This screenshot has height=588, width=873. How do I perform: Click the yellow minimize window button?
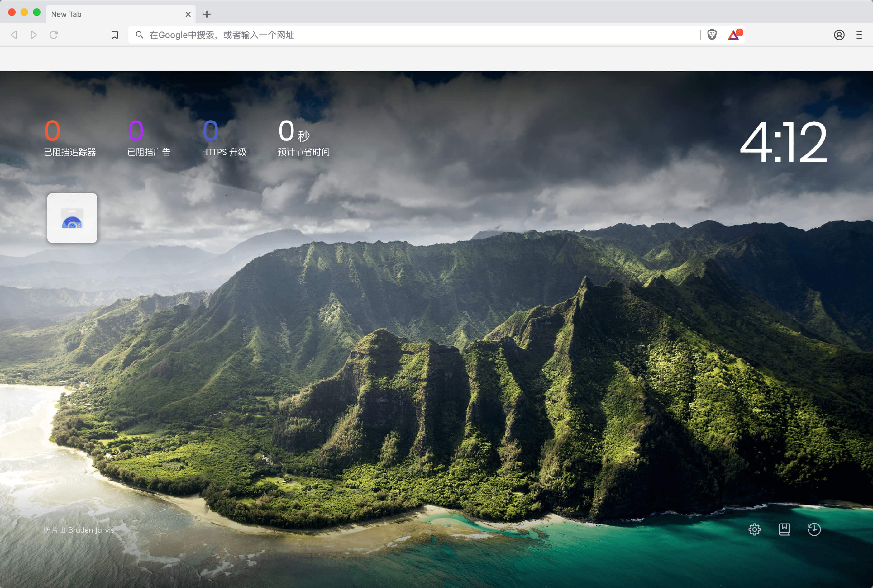24,12
